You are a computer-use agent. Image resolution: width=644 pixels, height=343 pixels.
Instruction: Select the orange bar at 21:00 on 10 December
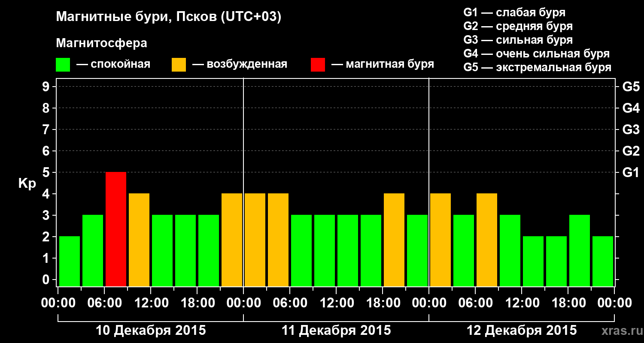232,240
